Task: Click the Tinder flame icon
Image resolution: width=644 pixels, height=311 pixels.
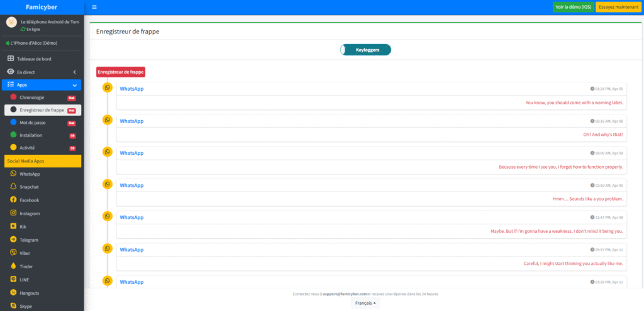Action: click(x=14, y=266)
